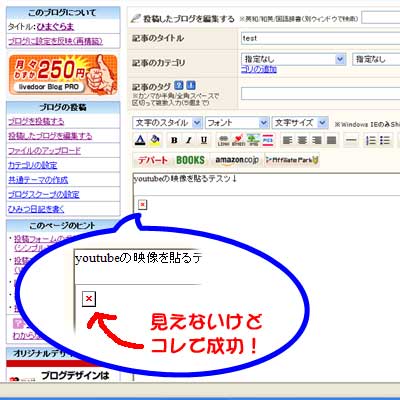Click the Affiliate Park button
The width and height of the screenshot is (400, 400).
pos(292,160)
